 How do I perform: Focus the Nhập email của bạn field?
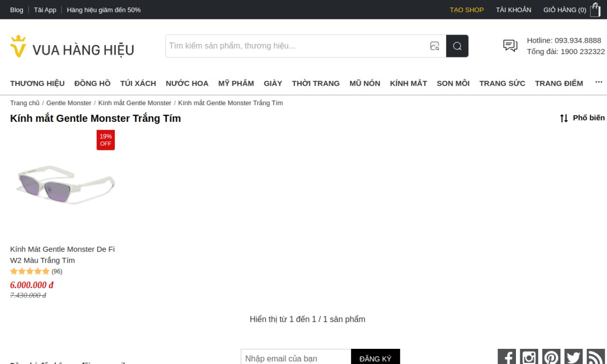(x=296, y=358)
